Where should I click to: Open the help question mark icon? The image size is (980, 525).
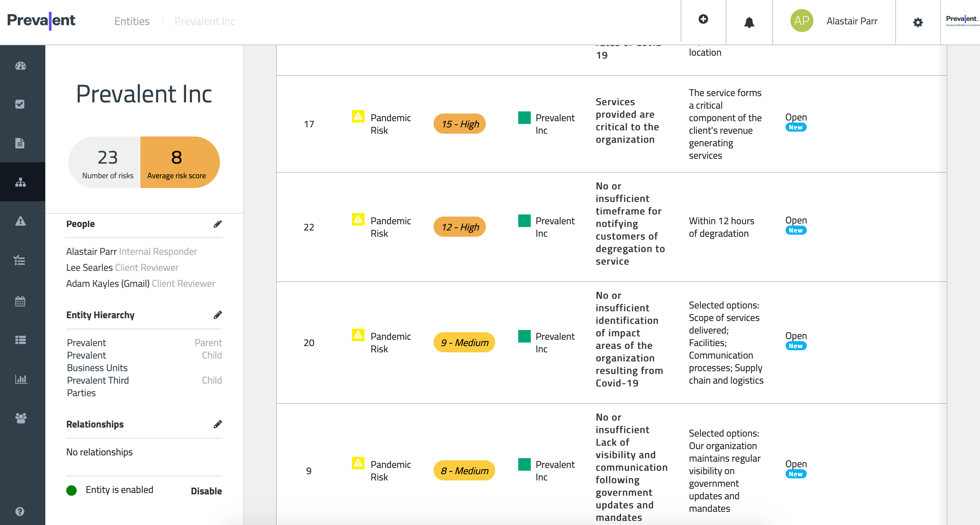20,511
